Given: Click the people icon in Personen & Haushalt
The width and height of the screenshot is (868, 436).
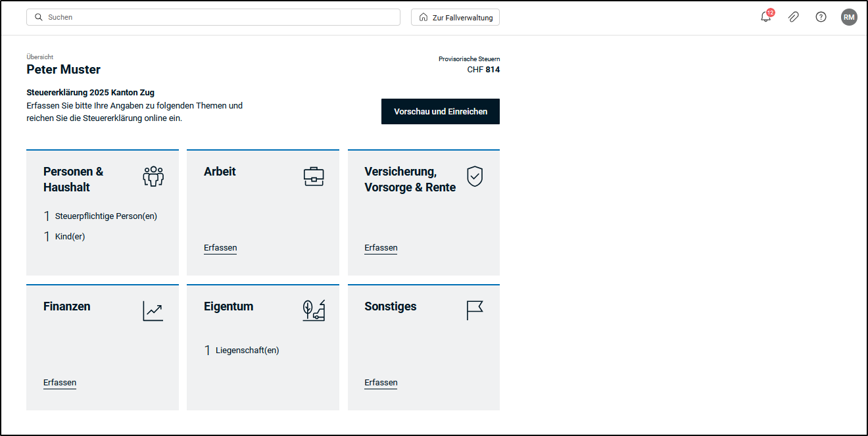Looking at the screenshot, I should pyautogui.click(x=153, y=176).
